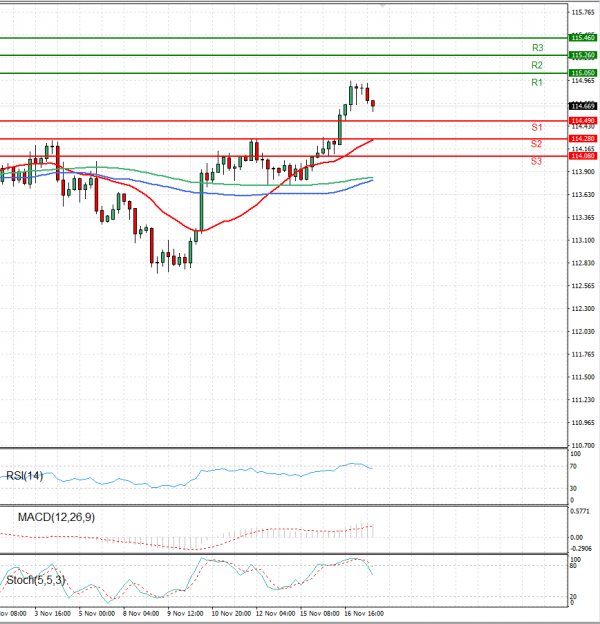Select the RSI 70 level value
600x624 pixels.
[x=573, y=466]
